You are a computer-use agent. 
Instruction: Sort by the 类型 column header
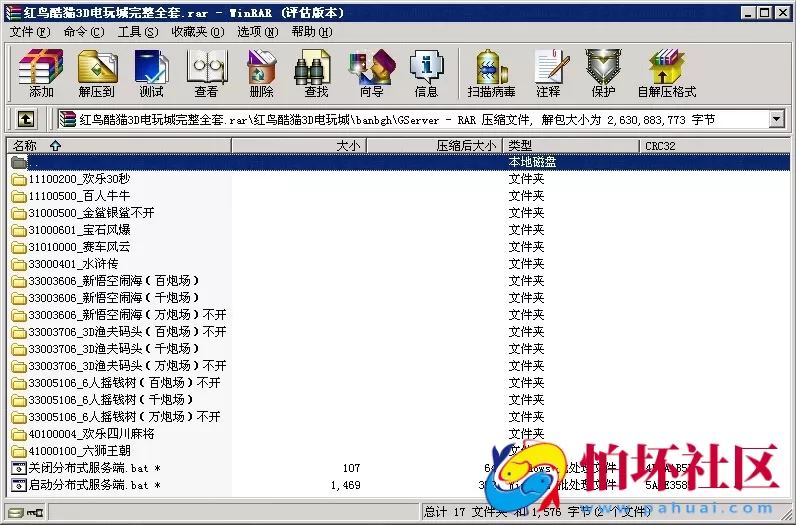(x=571, y=146)
